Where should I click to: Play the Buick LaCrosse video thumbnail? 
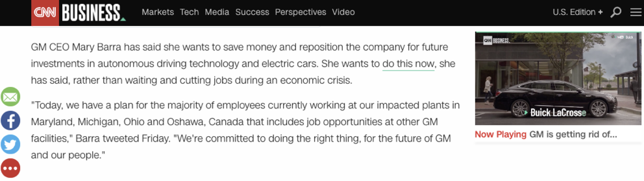tap(558, 78)
